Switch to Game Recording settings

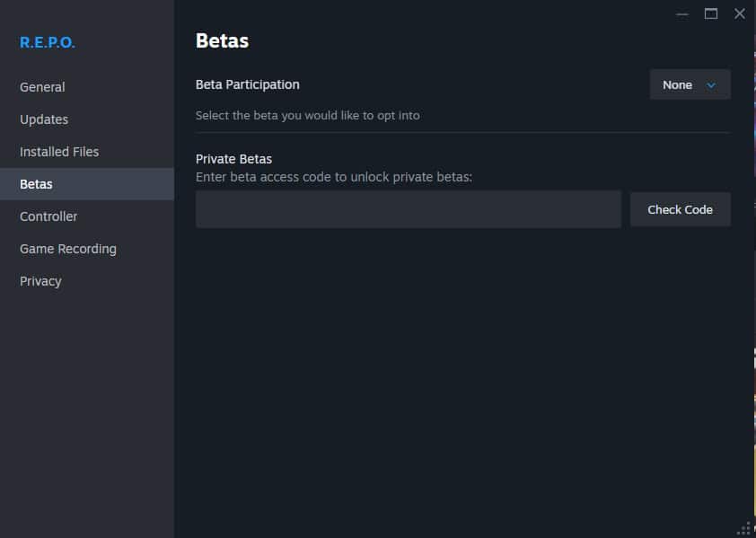point(87,249)
